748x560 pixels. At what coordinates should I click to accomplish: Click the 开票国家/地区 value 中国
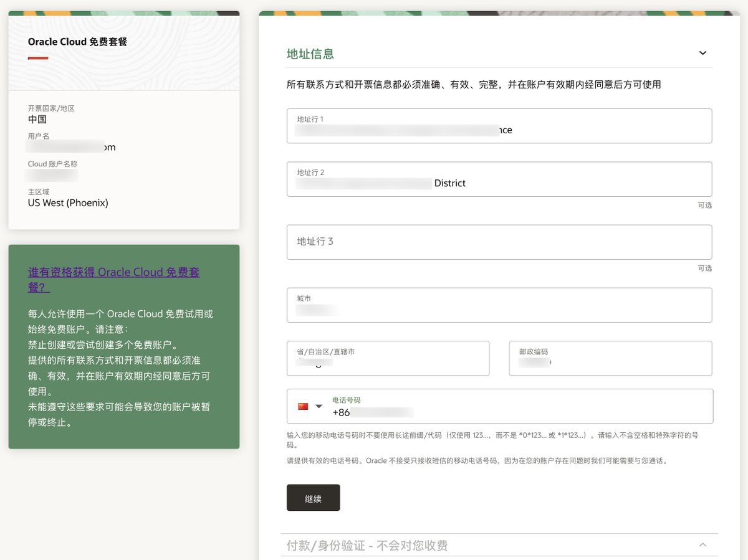coord(37,120)
